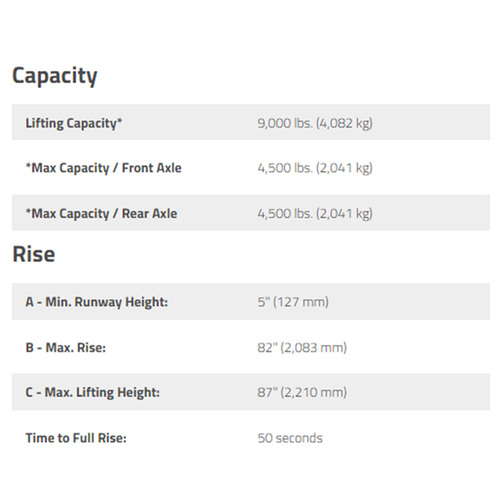
Task: Click the Lifting Capacity* label
Action: click(74, 123)
